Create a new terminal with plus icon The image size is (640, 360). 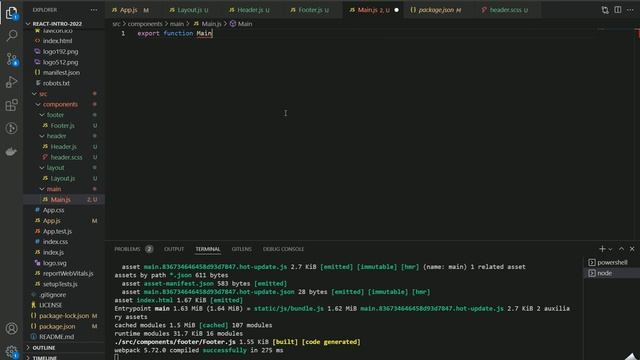click(x=602, y=249)
